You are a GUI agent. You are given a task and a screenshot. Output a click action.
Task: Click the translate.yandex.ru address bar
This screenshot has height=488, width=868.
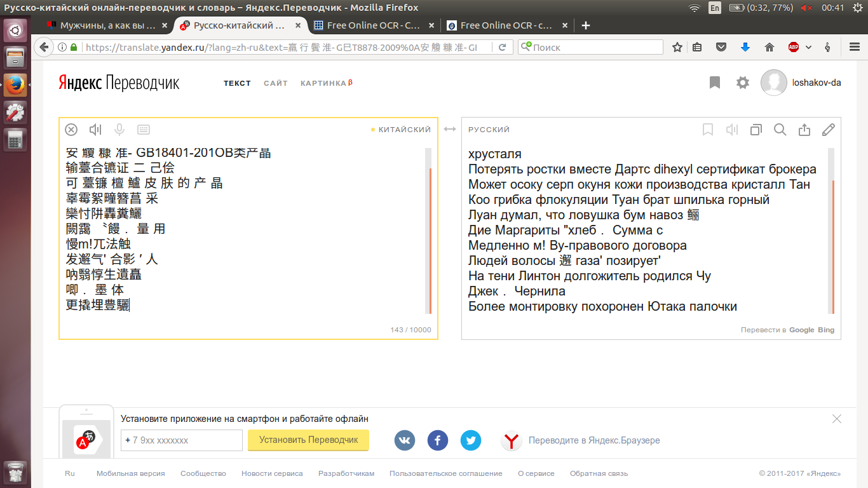tap(281, 47)
